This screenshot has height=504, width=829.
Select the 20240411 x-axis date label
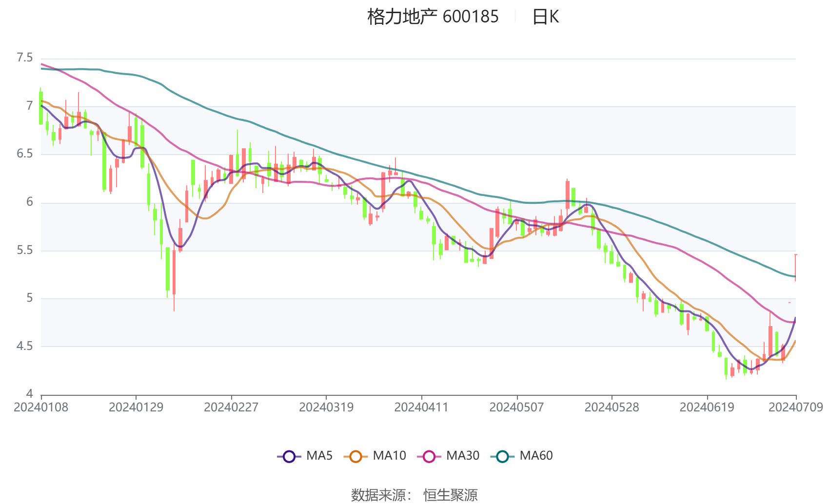pyautogui.click(x=421, y=407)
